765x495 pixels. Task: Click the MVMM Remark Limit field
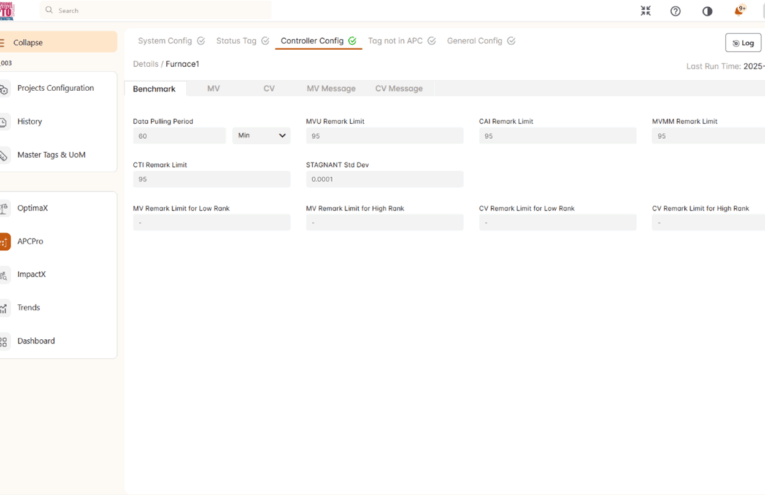click(x=708, y=136)
